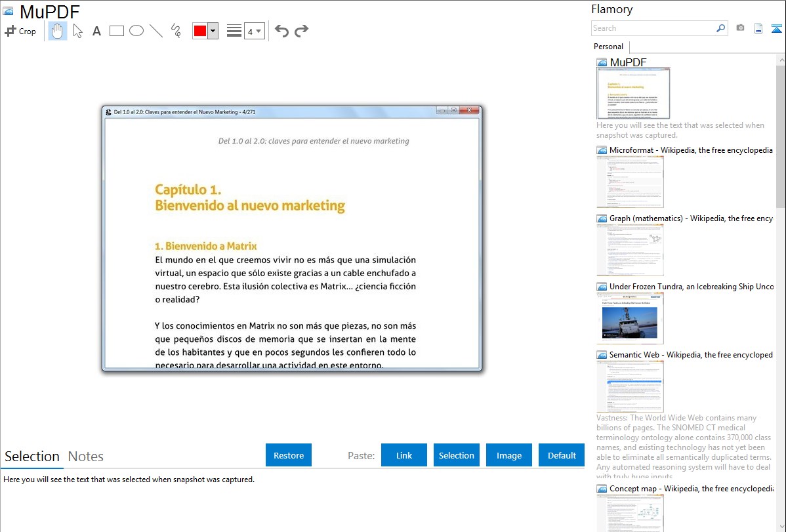Open the Semantic Web snapshot thumbnail
786x532 pixels.
click(x=630, y=386)
